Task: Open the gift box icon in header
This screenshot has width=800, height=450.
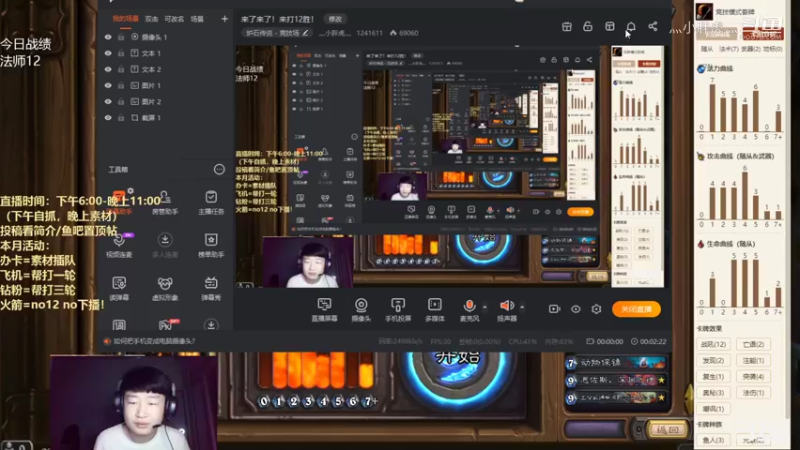Action: [x=567, y=27]
